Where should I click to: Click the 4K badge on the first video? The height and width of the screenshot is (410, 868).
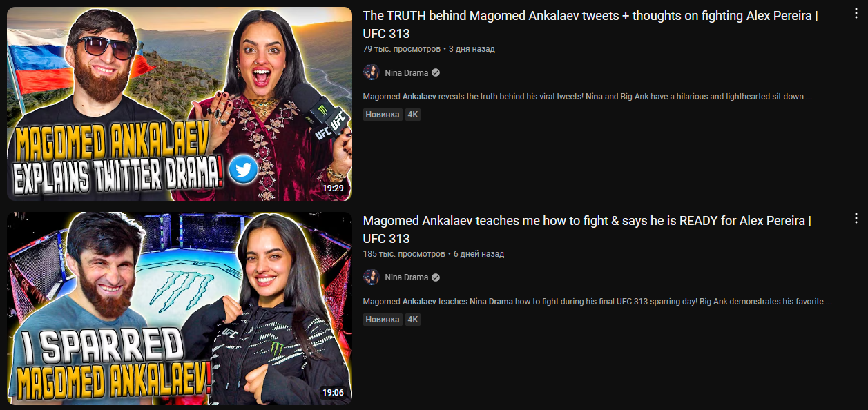(413, 115)
